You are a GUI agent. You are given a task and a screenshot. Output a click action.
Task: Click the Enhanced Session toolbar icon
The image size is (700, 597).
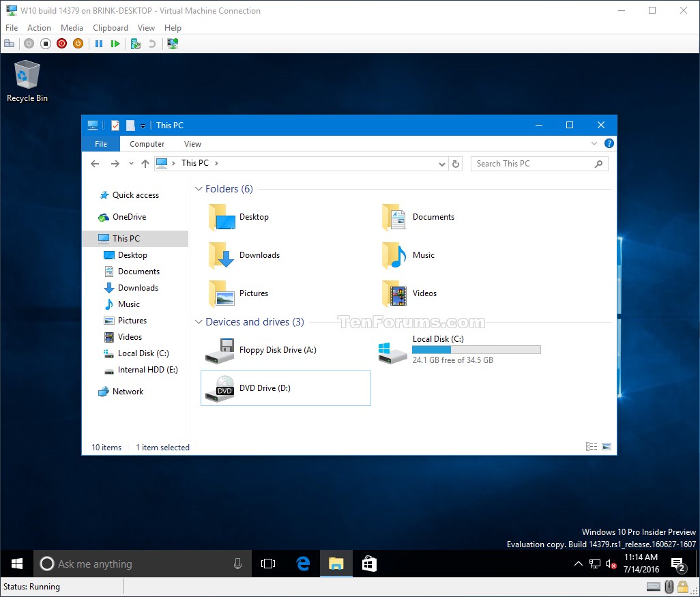pyautogui.click(x=173, y=43)
